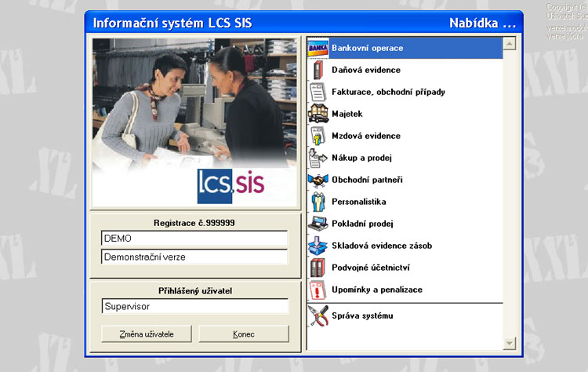Select the Obchodní partneři text entry
The image size is (588, 372).
[x=367, y=180]
